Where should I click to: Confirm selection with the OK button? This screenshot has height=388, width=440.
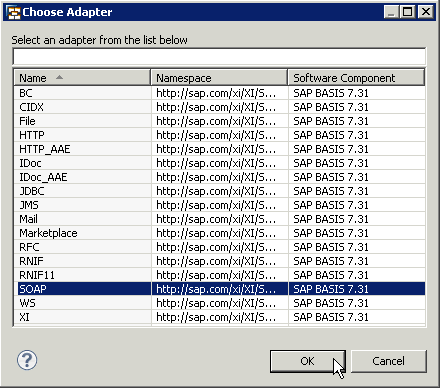click(x=308, y=361)
